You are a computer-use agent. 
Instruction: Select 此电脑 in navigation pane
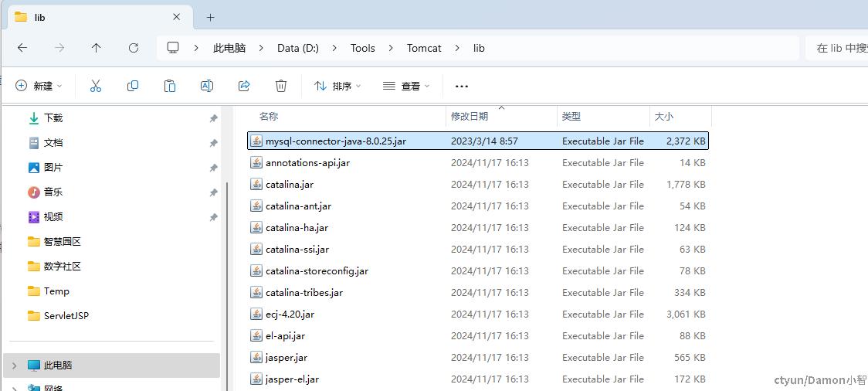(x=112, y=365)
